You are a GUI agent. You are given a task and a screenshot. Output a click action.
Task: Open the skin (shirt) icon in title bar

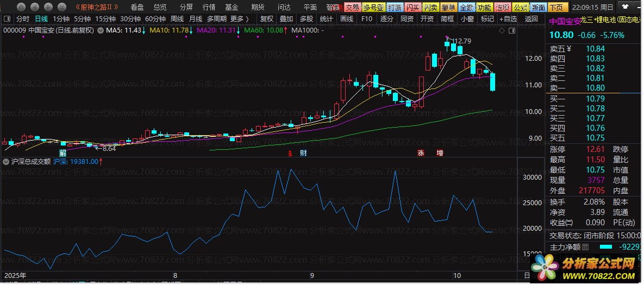pos(626,6)
